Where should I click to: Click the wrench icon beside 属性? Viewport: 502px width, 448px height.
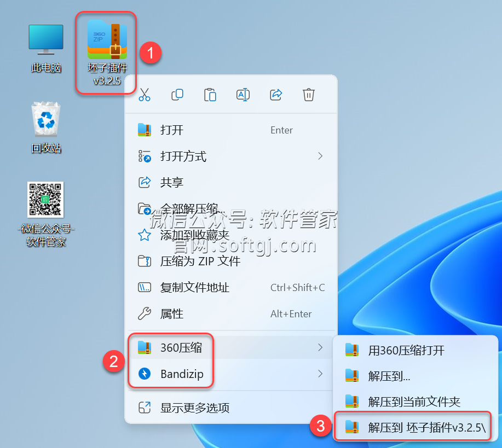click(x=145, y=313)
